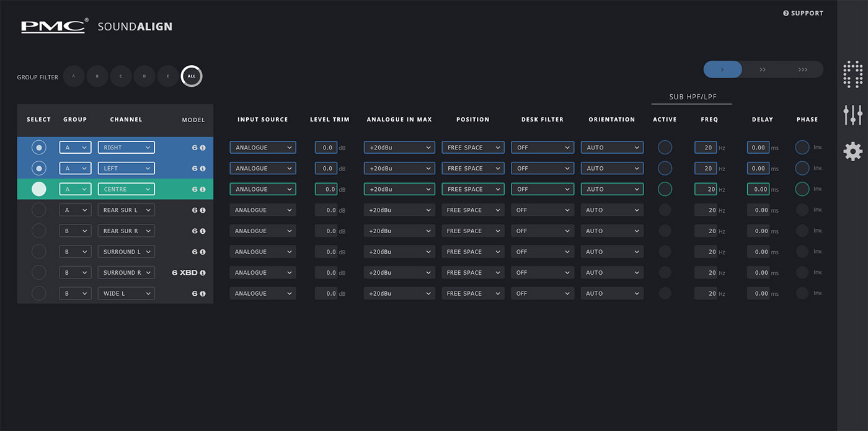Switch to third page tab with triple arrows
This screenshot has height=431, width=868.
(803, 69)
